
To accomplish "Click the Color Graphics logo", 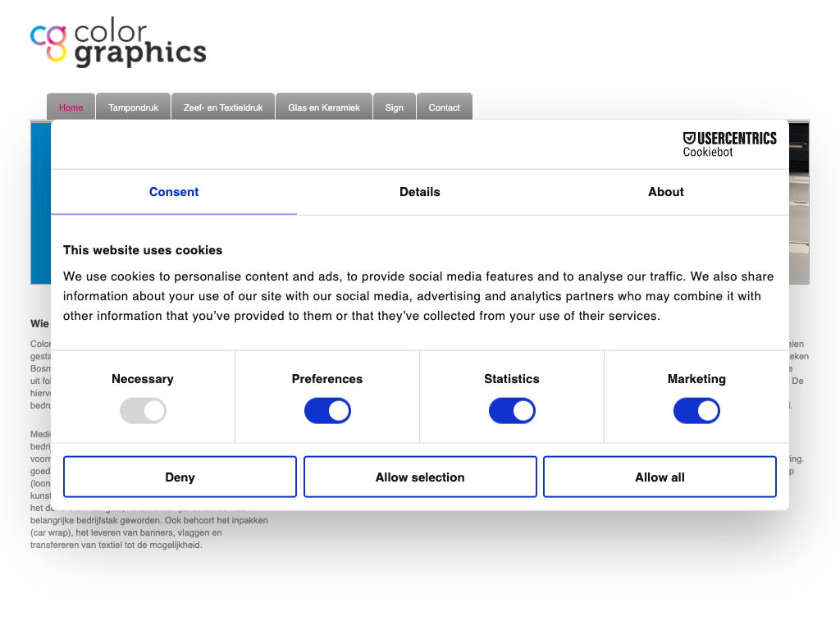I will point(118,43).
